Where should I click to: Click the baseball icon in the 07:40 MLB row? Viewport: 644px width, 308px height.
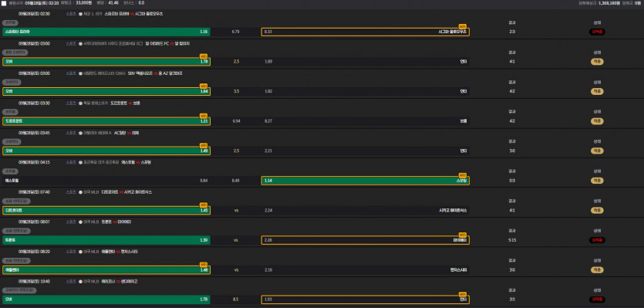(80, 192)
